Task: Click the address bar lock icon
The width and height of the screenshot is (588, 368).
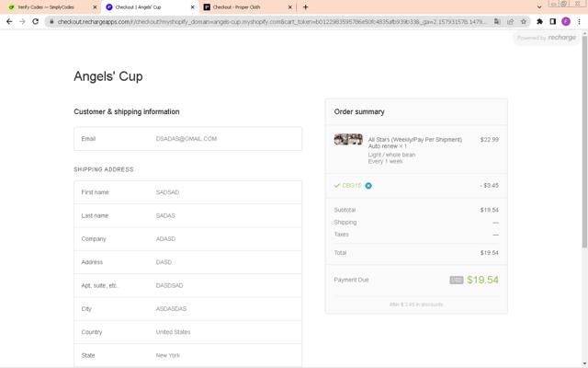Action: 51,22
